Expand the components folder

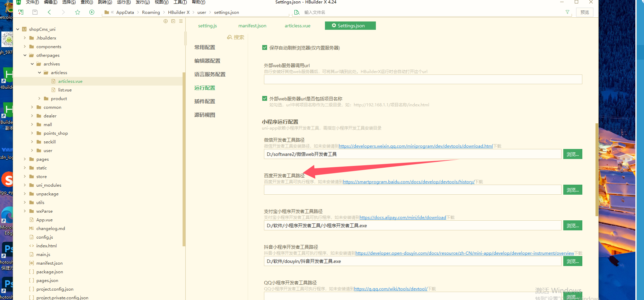click(25, 46)
